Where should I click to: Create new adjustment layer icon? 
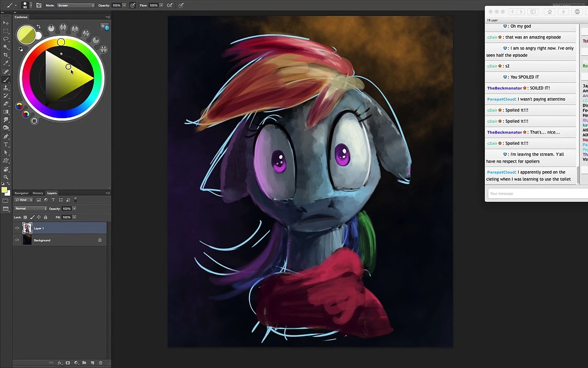[76, 363]
